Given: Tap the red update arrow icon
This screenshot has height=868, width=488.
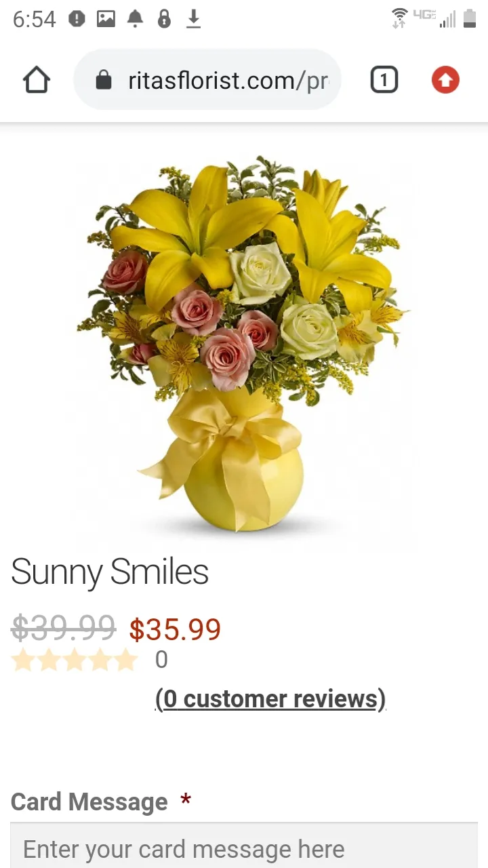Looking at the screenshot, I should coord(445,80).
